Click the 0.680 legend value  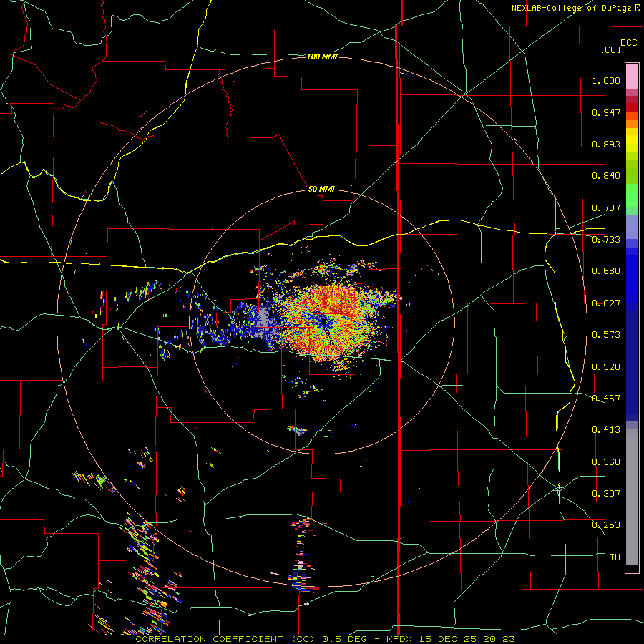tap(606, 271)
